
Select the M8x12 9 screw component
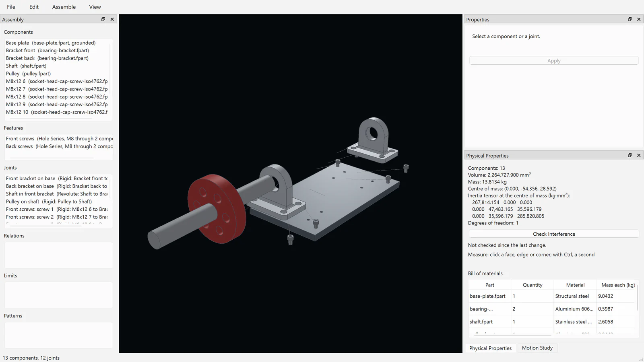pyautogui.click(x=57, y=104)
